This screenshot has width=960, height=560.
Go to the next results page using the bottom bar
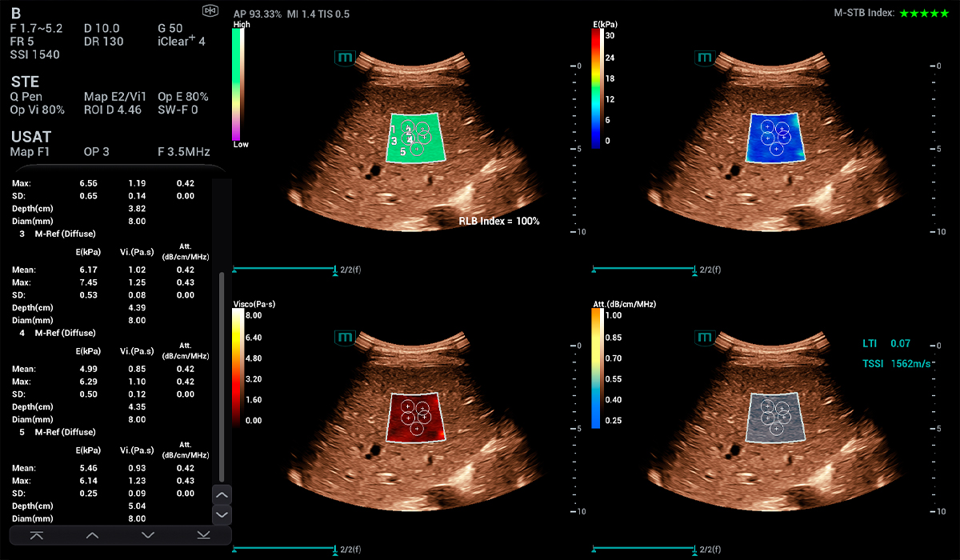[148, 535]
